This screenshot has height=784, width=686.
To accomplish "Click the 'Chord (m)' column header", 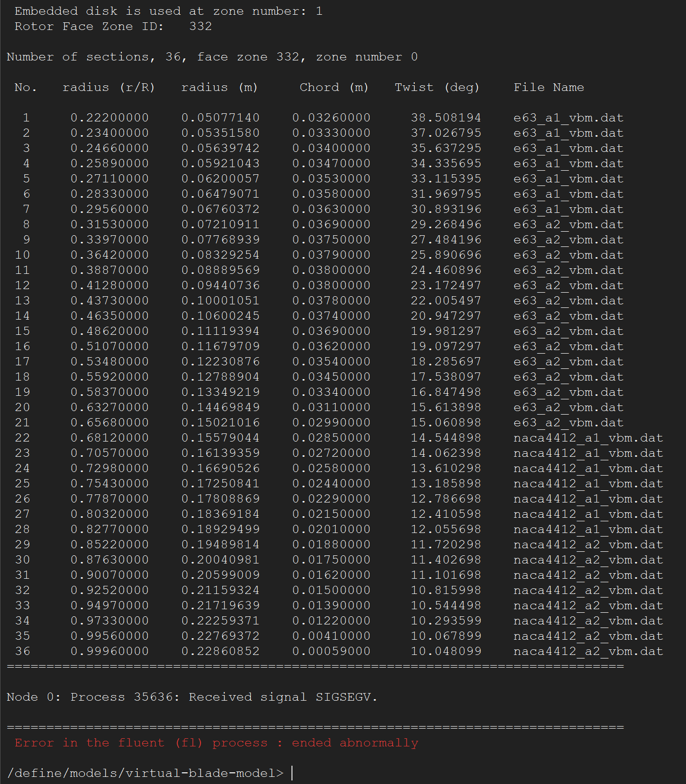I will [x=334, y=87].
